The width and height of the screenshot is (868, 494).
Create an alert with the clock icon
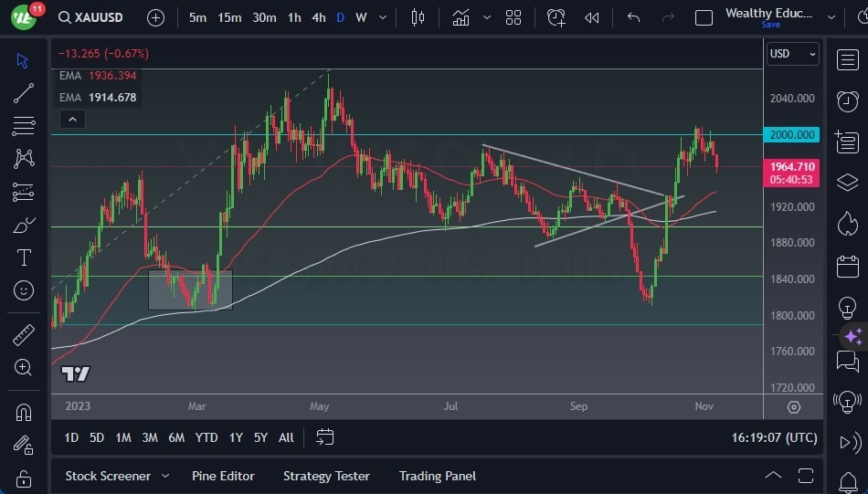click(x=556, y=17)
